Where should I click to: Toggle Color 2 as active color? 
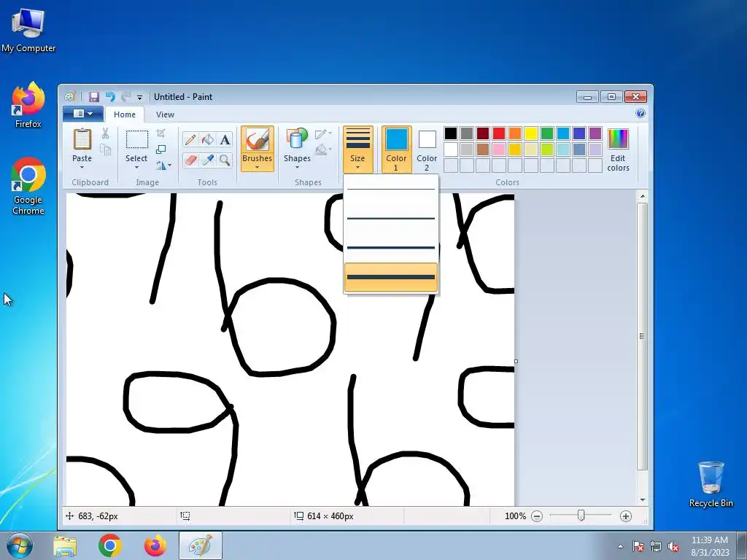[x=427, y=149]
